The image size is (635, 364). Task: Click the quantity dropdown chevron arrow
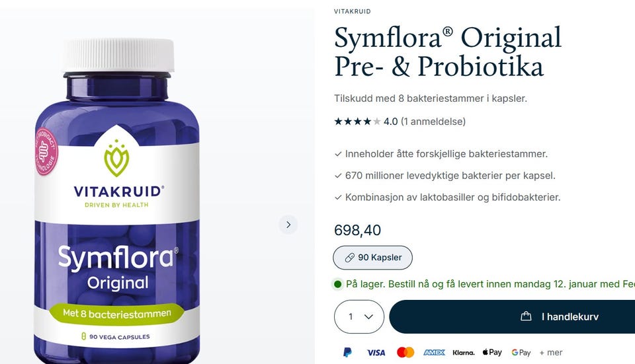point(368,316)
